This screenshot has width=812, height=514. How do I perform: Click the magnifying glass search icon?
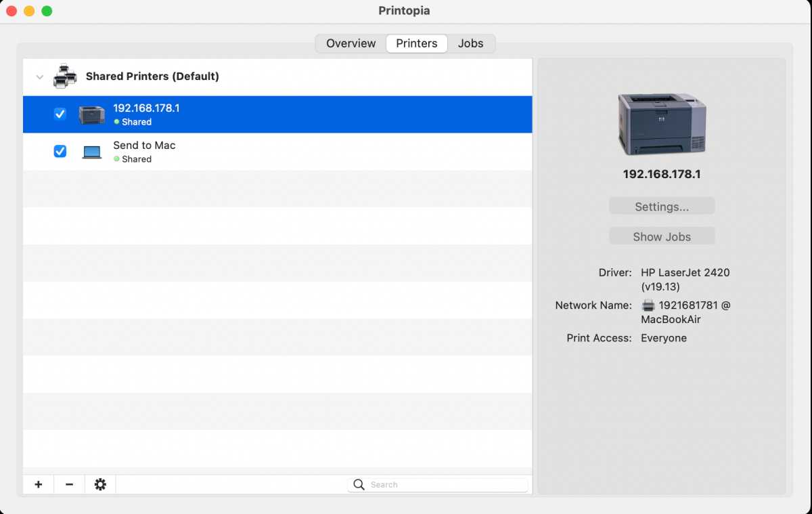click(x=359, y=485)
